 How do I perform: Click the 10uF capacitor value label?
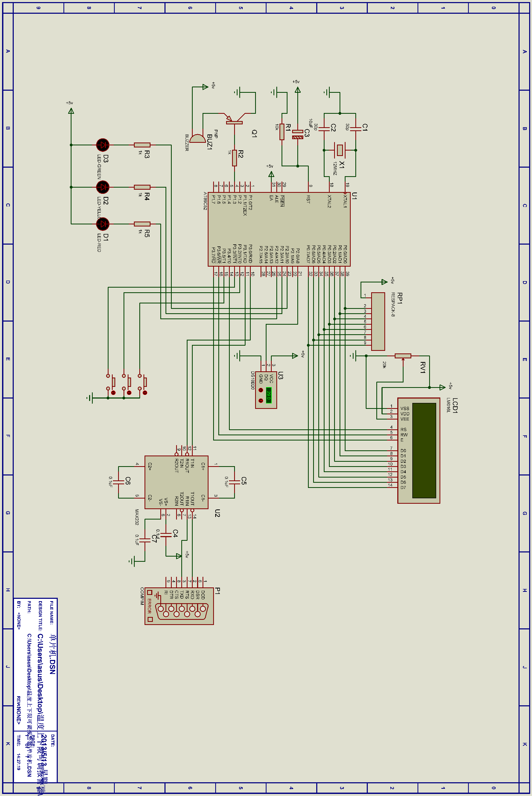coord(311,124)
